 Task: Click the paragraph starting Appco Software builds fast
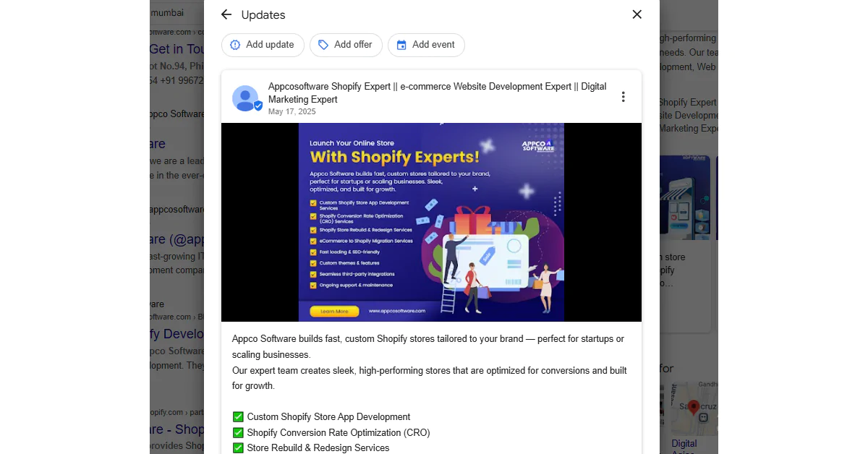[428, 347]
